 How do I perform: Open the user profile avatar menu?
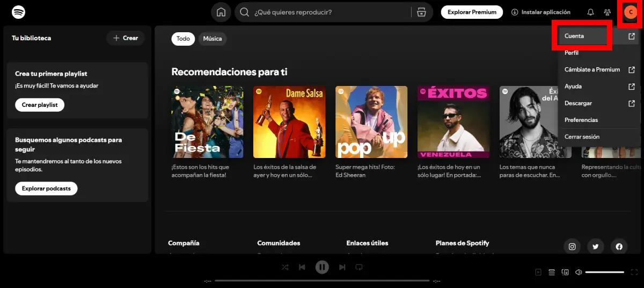pyautogui.click(x=631, y=12)
